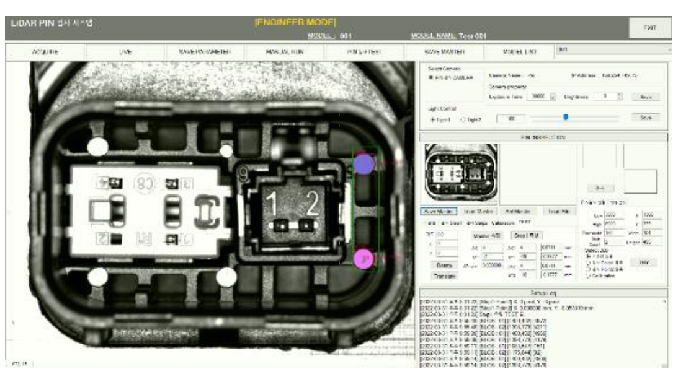
Task: Click the Rotate button
Action: [444, 265]
